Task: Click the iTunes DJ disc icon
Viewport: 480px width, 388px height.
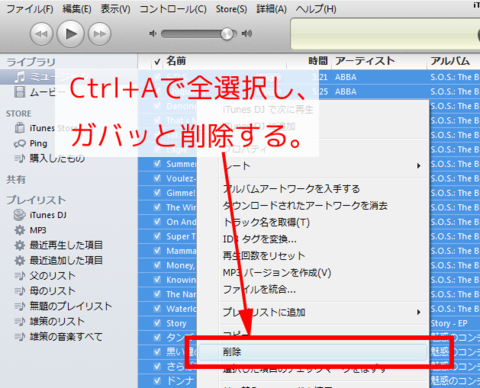Action: pos(20,215)
